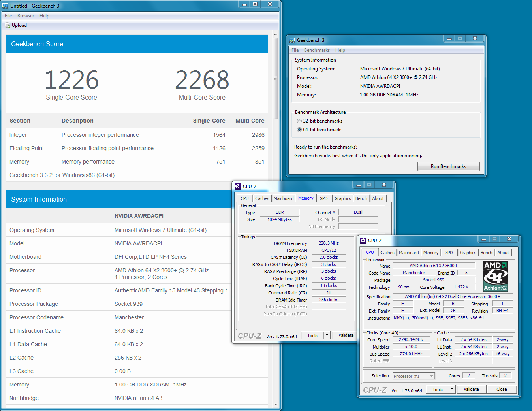Switch to Caches tab in CPU-Z Memory window
Image resolution: width=532 pixels, height=411 pixels.
tap(262, 198)
